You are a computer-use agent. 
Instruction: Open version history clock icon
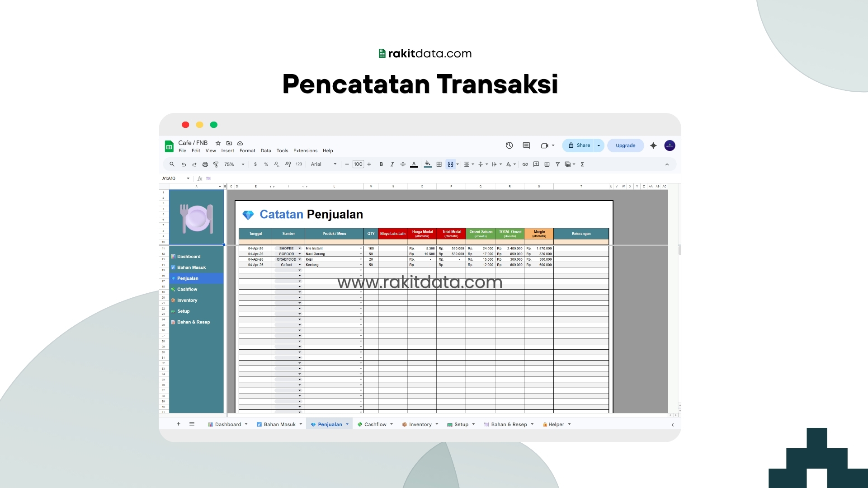[509, 145]
